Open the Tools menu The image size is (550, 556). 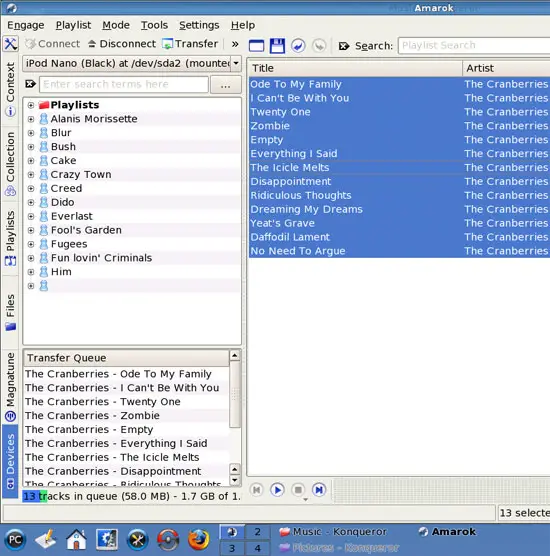coord(154,25)
